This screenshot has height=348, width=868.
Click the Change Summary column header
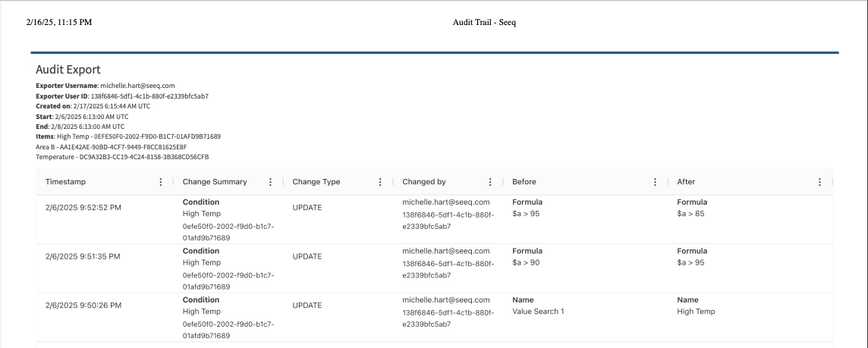pos(215,182)
